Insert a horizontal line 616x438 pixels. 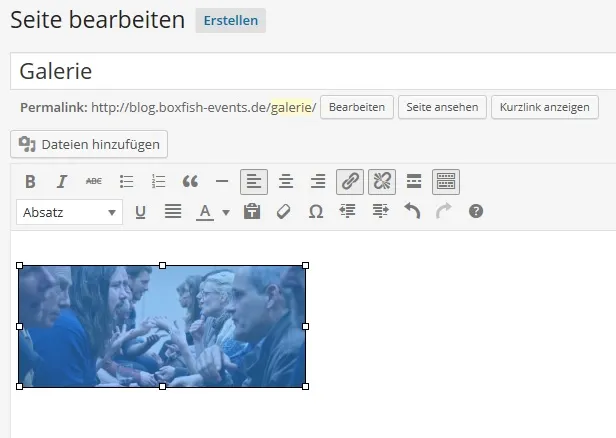coord(222,182)
